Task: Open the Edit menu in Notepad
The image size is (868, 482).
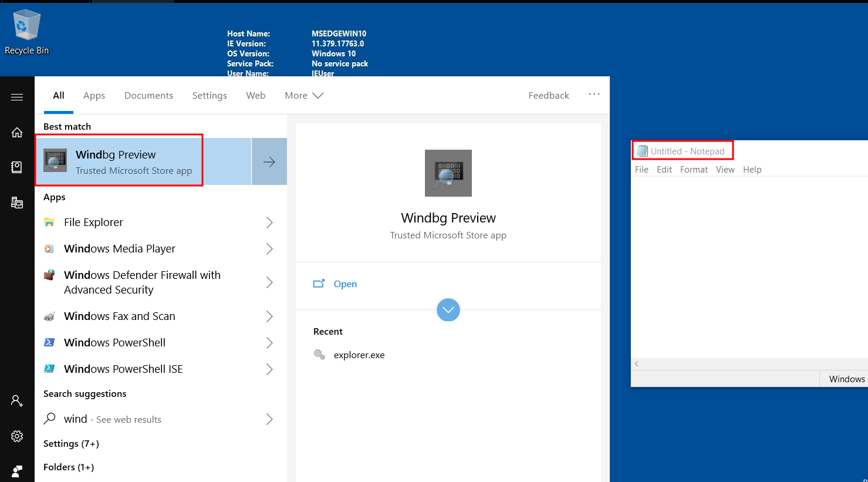Action: coord(664,169)
